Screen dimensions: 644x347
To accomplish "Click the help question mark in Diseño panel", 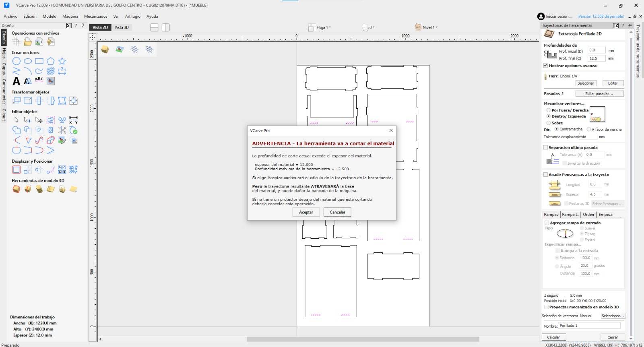I will coord(76,25).
